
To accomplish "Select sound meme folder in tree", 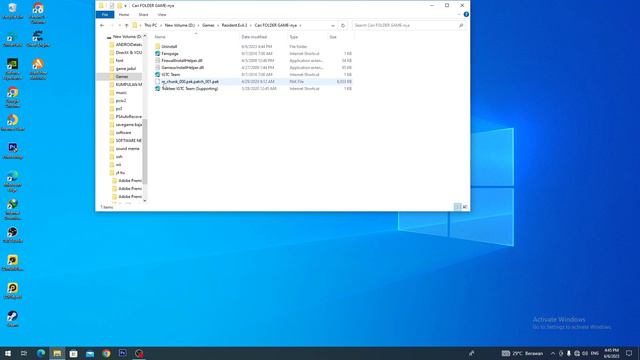I will (127, 149).
